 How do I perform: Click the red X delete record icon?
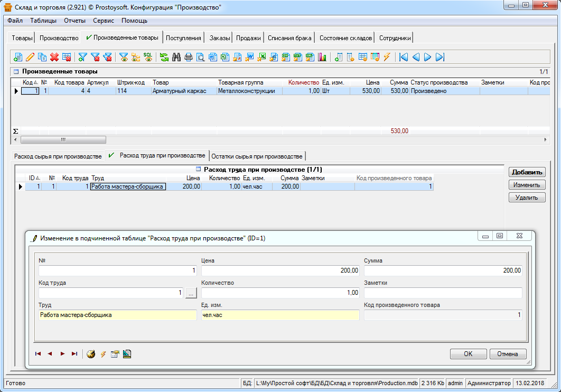(54, 57)
